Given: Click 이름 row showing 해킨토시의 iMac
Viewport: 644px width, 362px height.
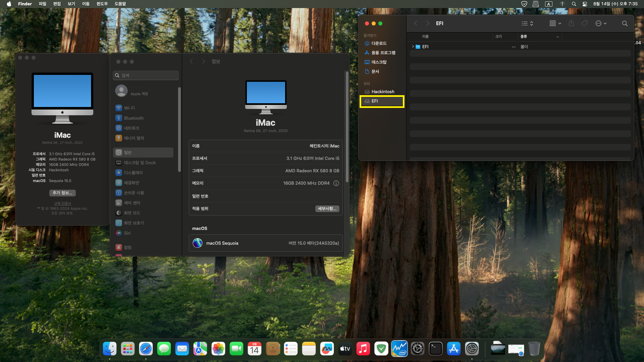Looking at the screenshot, I should (x=266, y=146).
